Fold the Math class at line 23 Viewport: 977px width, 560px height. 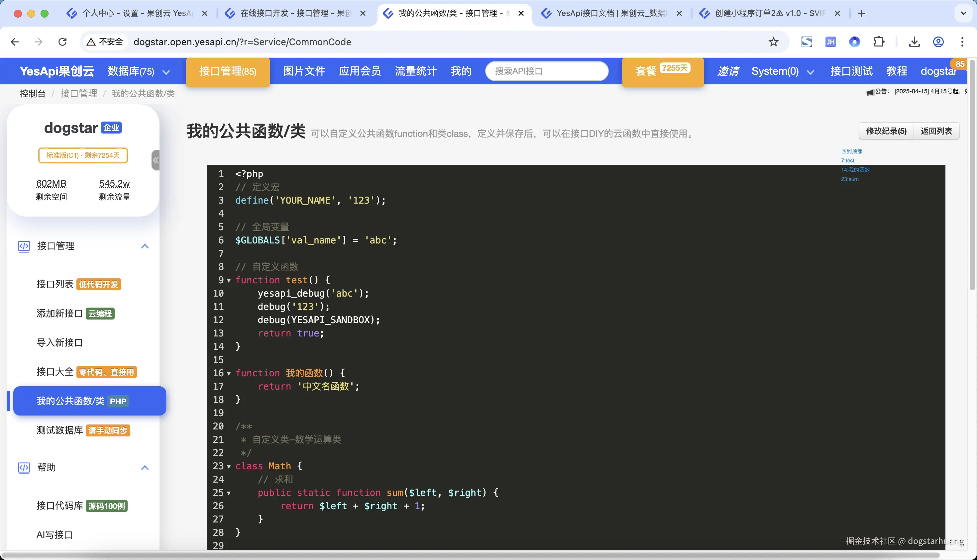pos(229,467)
